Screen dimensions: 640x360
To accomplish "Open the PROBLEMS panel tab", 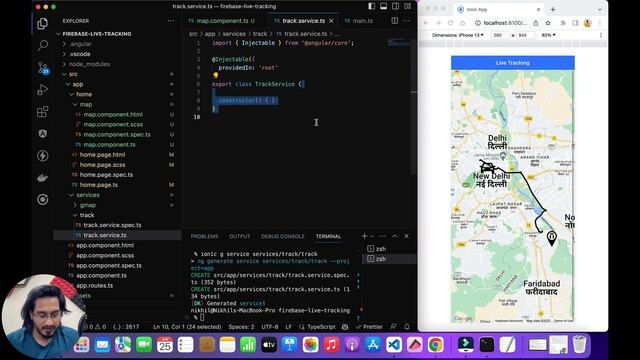I will pyautogui.click(x=204, y=236).
